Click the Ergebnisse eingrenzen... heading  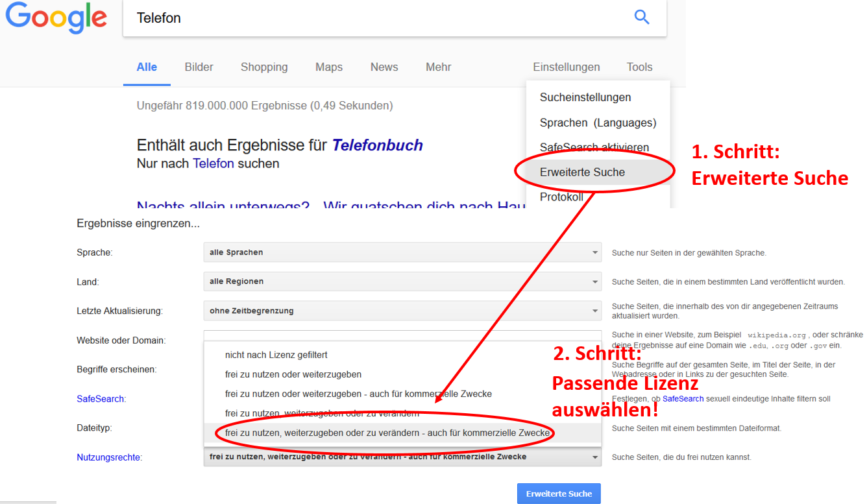coord(138,224)
